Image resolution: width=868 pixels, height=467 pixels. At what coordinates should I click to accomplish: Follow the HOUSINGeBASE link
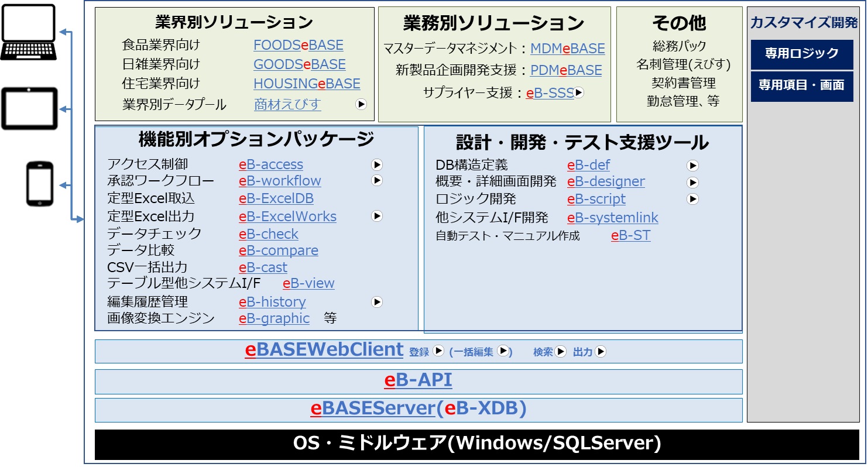(307, 84)
